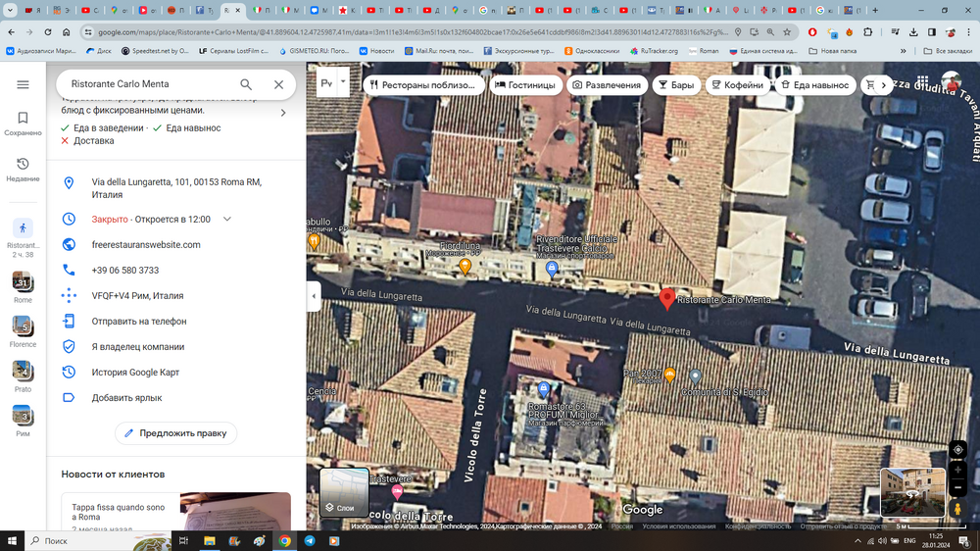Open История Google Карт
980x551 pixels.
[135, 373]
